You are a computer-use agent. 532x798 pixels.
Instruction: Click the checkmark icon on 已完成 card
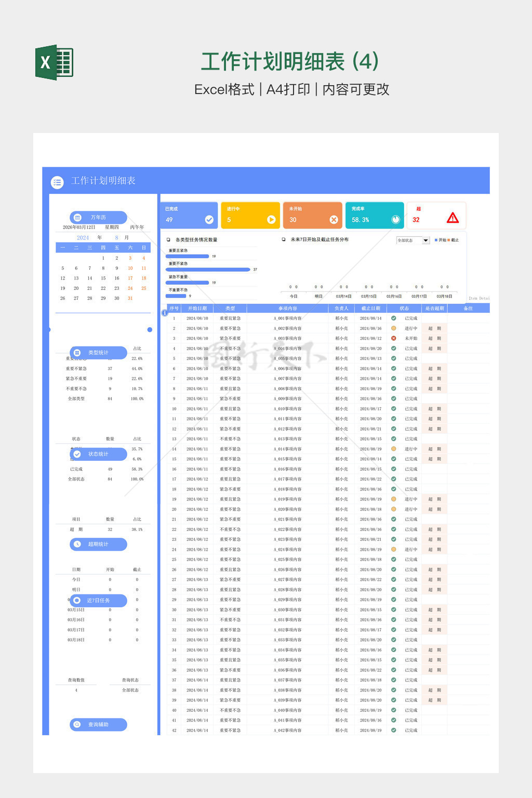(209, 220)
